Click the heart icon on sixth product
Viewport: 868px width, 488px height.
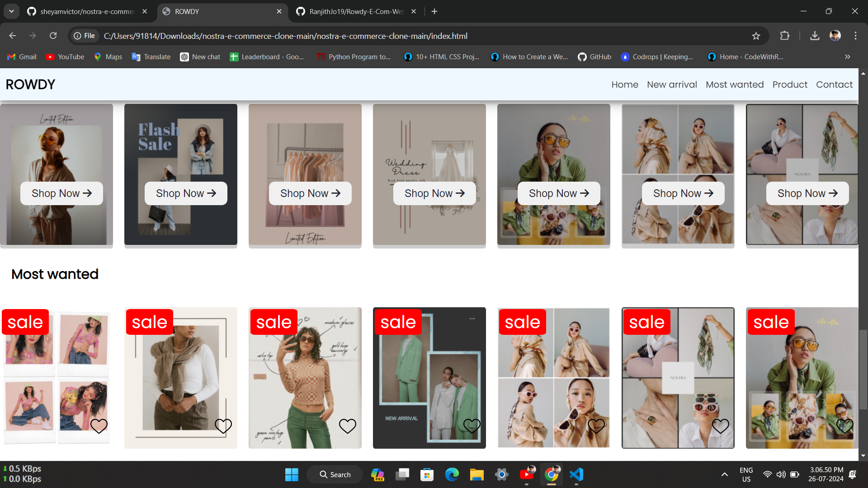tap(721, 427)
